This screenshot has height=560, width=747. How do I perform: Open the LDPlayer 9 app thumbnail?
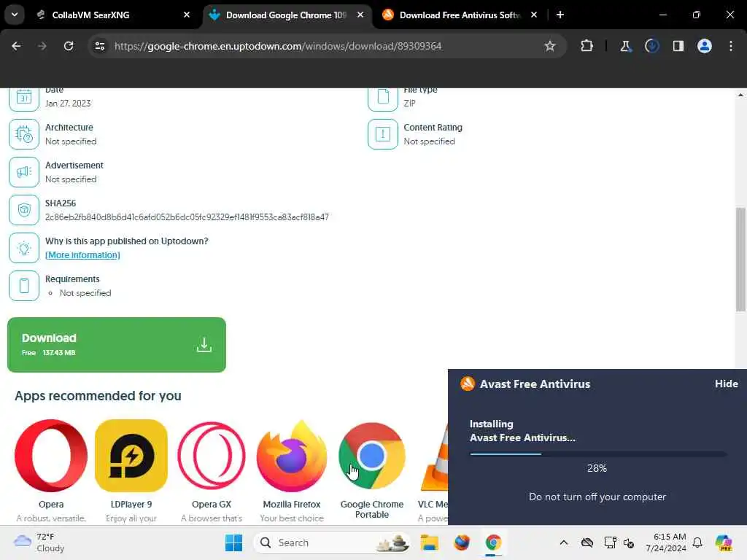click(131, 456)
